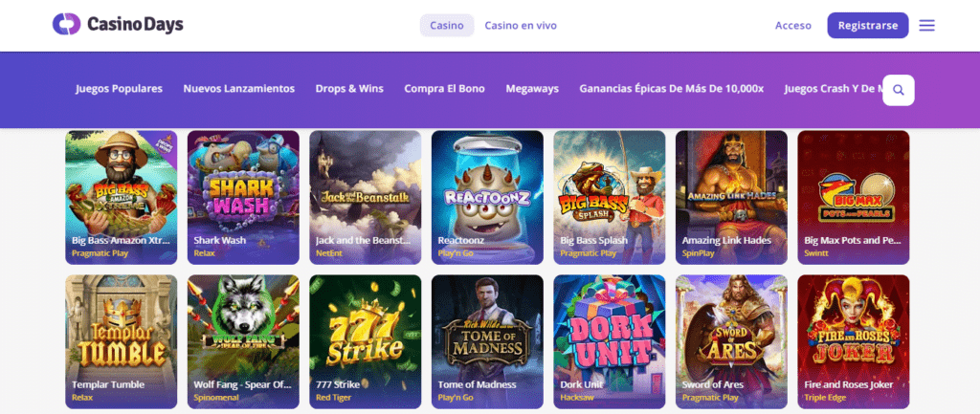Viewport: 980px width, 414px height.
Task: Launch the Shark Wash game thumbnail
Action: pyautogui.click(x=243, y=197)
